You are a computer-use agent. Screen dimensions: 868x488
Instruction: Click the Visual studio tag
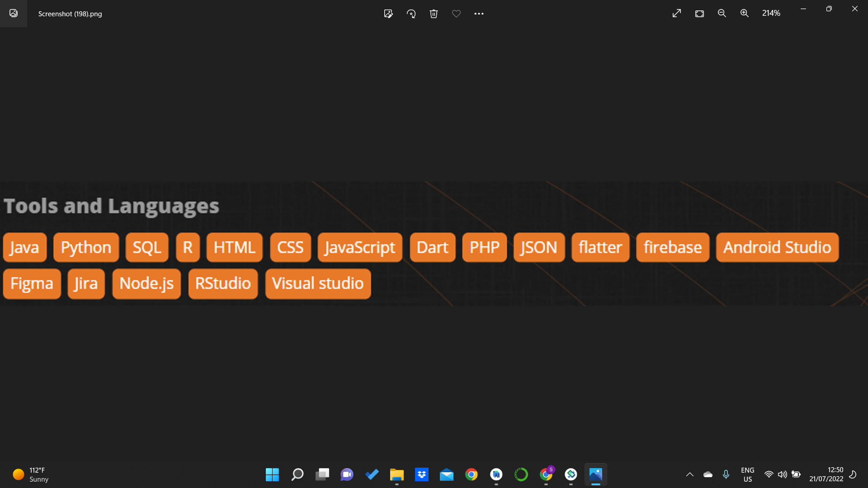tap(318, 284)
